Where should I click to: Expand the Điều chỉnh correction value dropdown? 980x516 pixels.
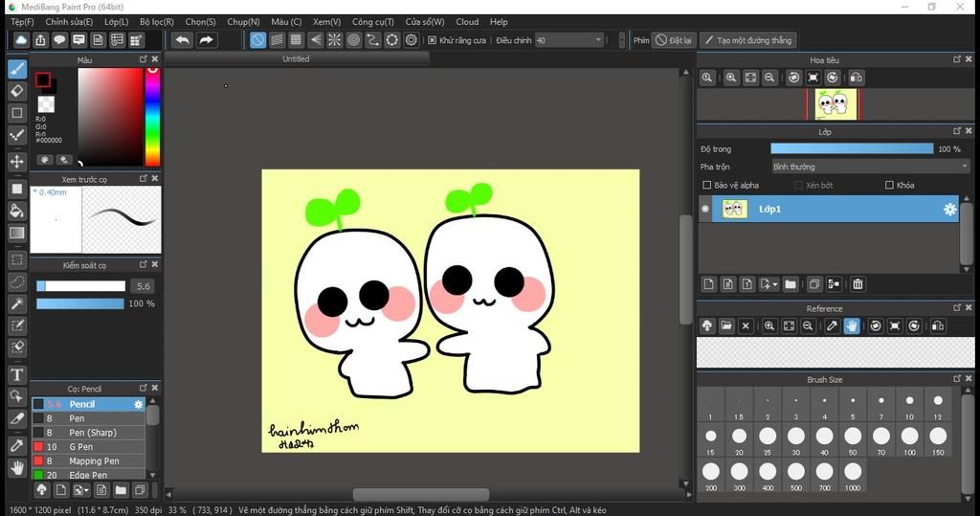[598, 40]
